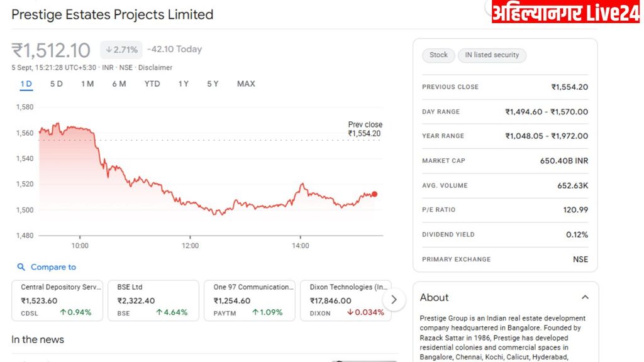
Task: Select the One 97 Communications card
Action: click(x=250, y=300)
